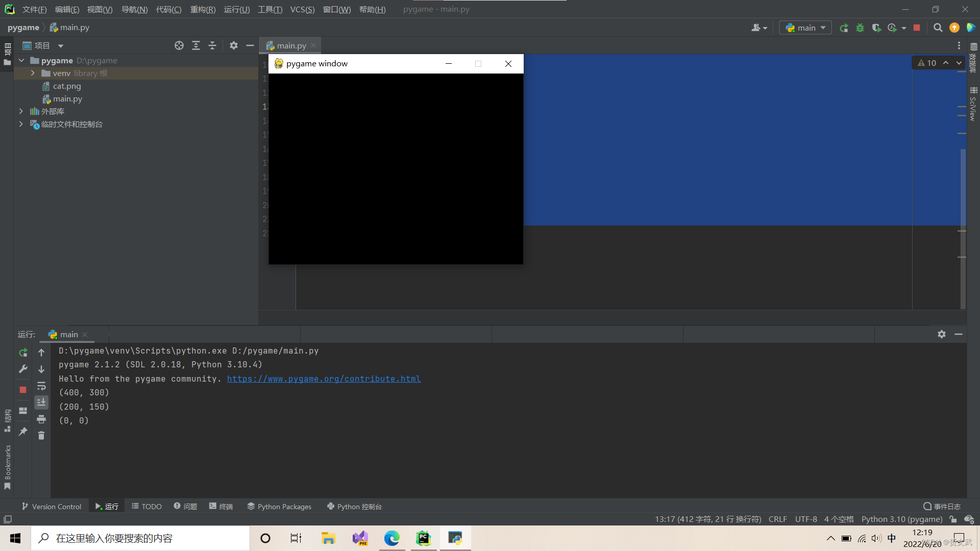The image size is (980, 551).
Task: Open the main run configuration dropdown
Action: (x=806, y=28)
